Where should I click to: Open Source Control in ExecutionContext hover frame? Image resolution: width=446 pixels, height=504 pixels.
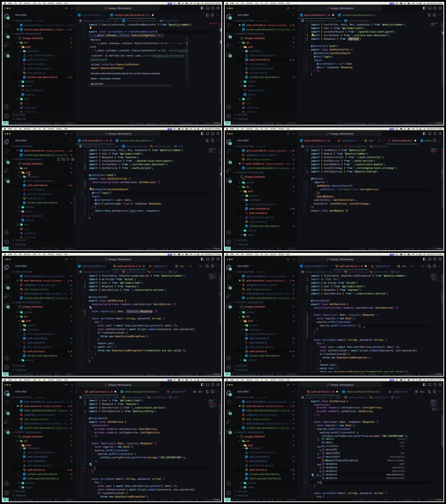point(7,36)
